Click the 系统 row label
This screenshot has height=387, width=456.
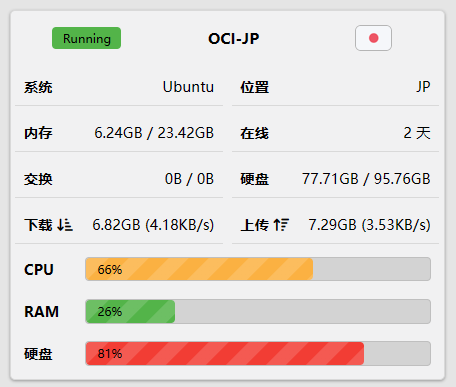coord(38,87)
